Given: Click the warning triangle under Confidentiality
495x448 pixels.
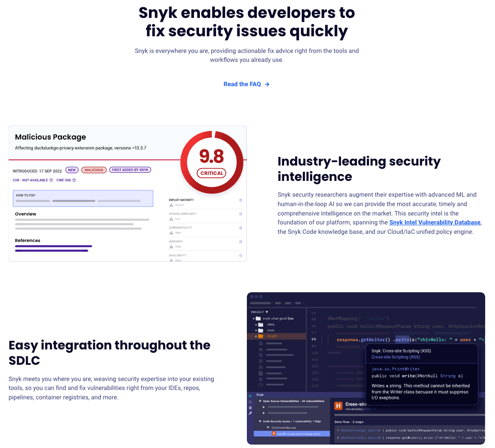Looking at the screenshot, I should [171, 233].
